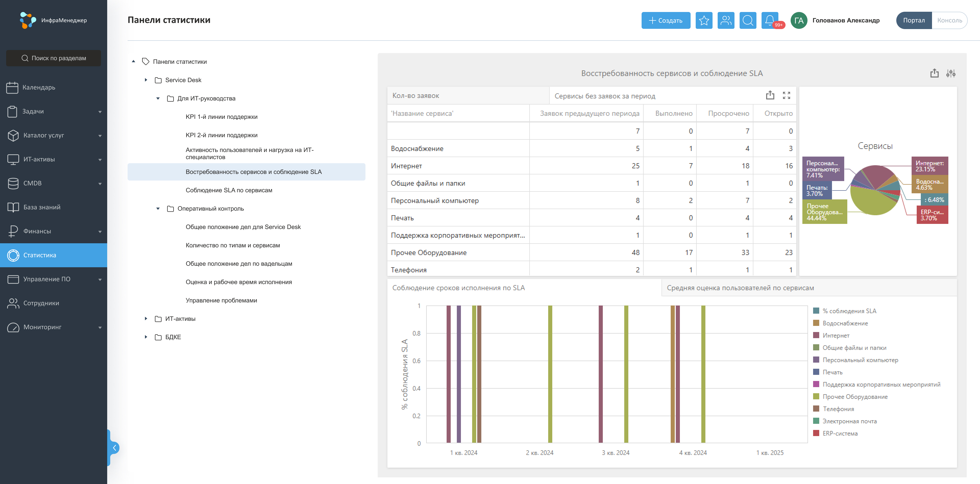The height and width of the screenshot is (484, 980).
Task: Toggle Интернет series in chart legend
Action: point(836,335)
